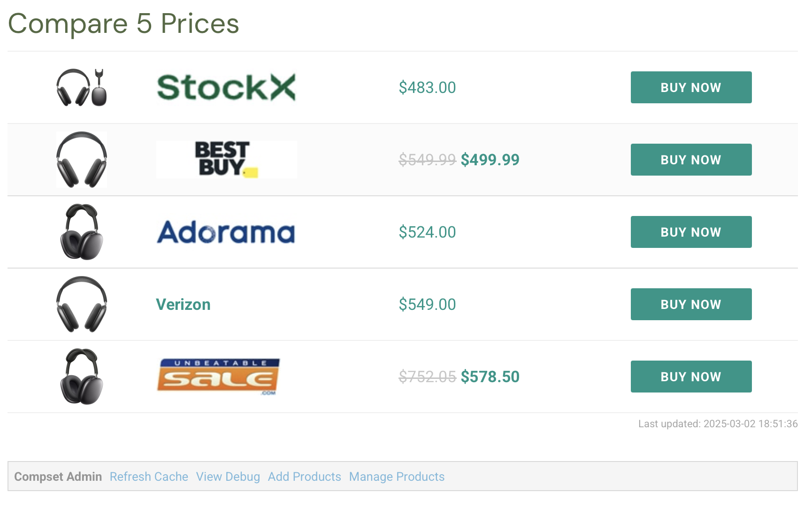
Task: Buy now from Best Buy at $499.99
Action: pyautogui.click(x=691, y=160)
